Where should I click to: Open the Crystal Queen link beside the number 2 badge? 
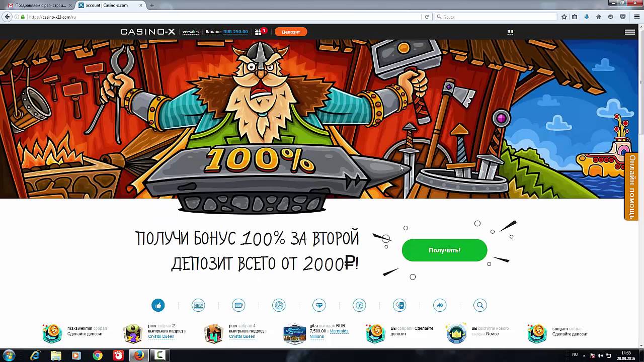tap(161, 336)
